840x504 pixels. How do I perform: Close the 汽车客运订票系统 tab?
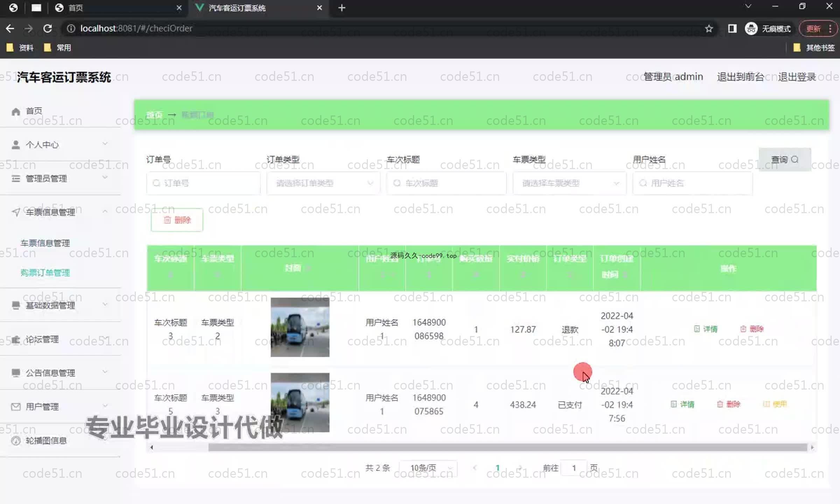tap(319, 8)
